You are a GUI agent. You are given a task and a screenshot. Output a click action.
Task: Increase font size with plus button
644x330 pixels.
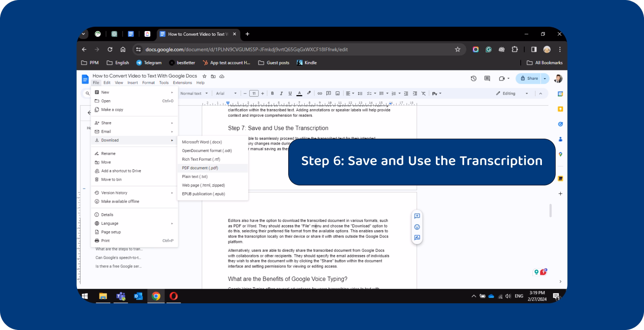point(263,93)
